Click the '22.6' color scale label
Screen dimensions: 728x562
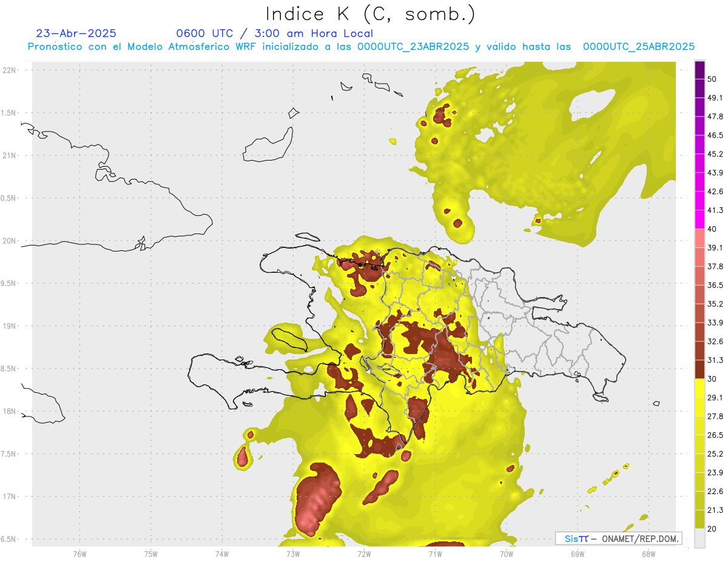[x=715, y=492]
